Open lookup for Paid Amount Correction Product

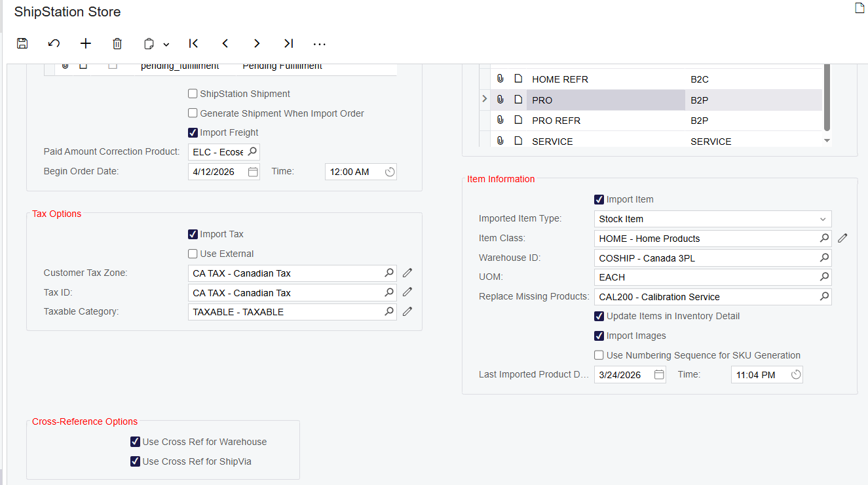252,152
